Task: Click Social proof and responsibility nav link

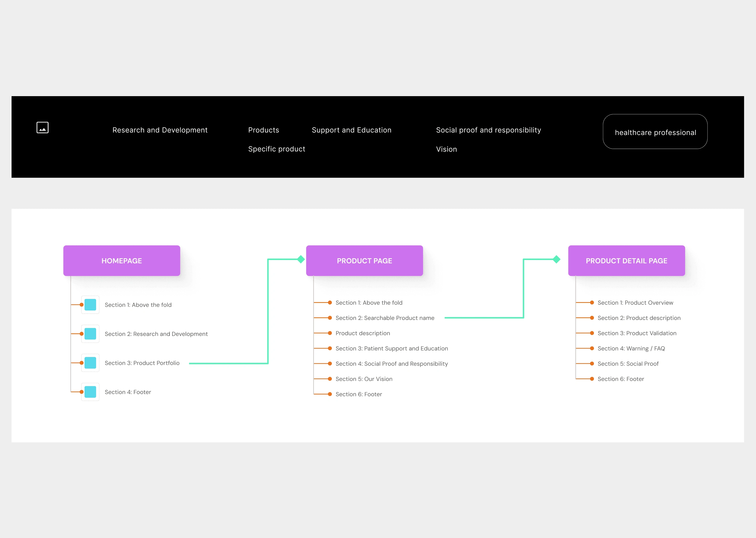Action: pos(488,130)
